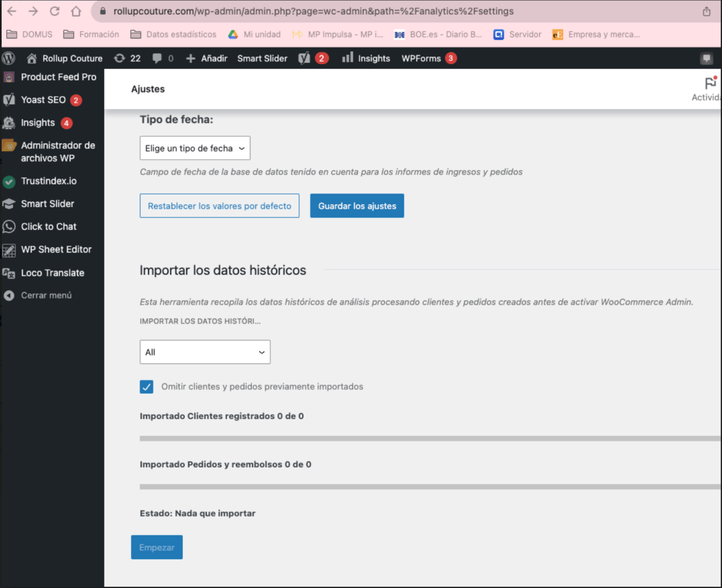Open comments bubble in admin bar

[x=163, y=58]
